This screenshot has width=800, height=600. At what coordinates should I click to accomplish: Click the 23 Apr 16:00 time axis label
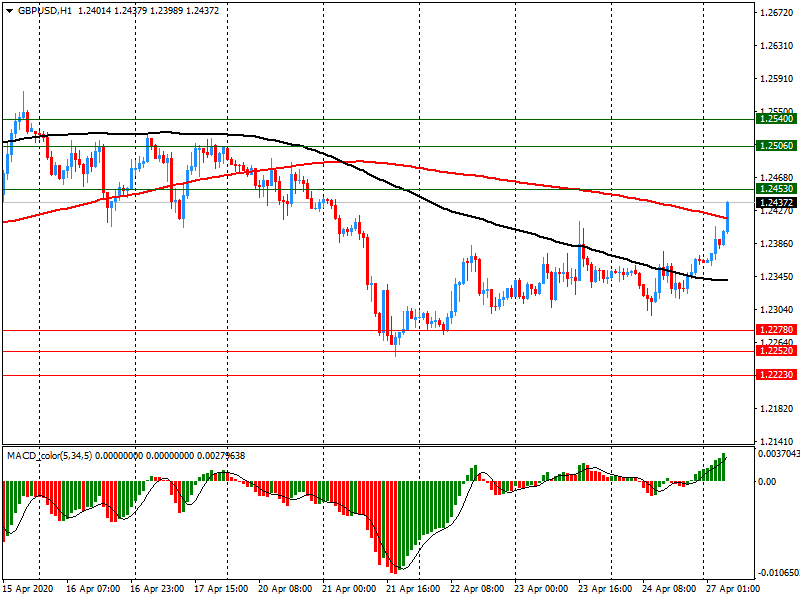pos(605,589)
